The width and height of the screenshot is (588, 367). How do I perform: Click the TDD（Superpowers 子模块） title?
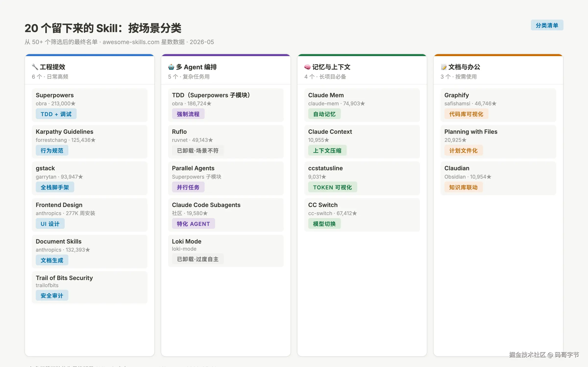(211, 95)
